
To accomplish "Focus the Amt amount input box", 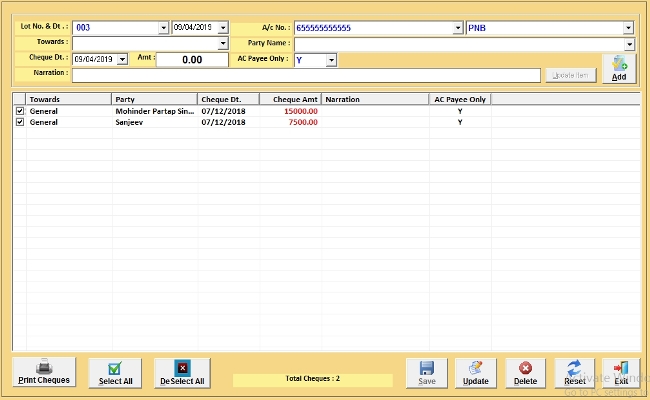I will (x=193, y=60).
